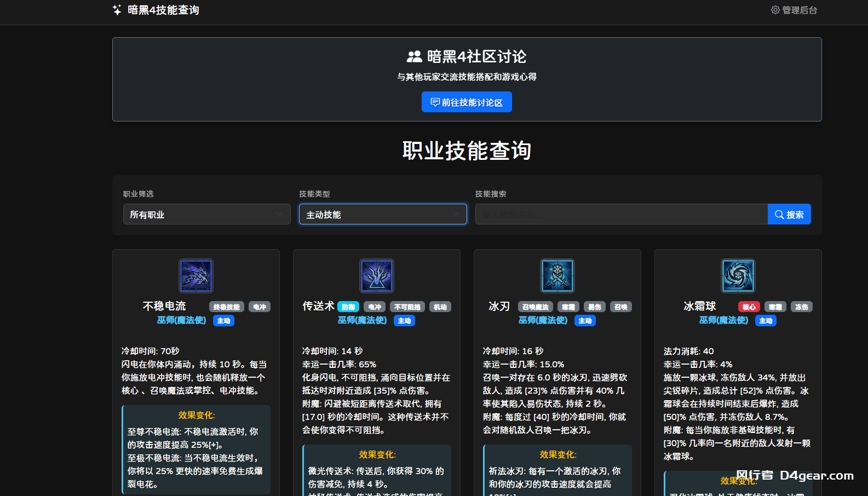Click the 暗黑4技能查询 sparkle logo icon

(117, 10)
